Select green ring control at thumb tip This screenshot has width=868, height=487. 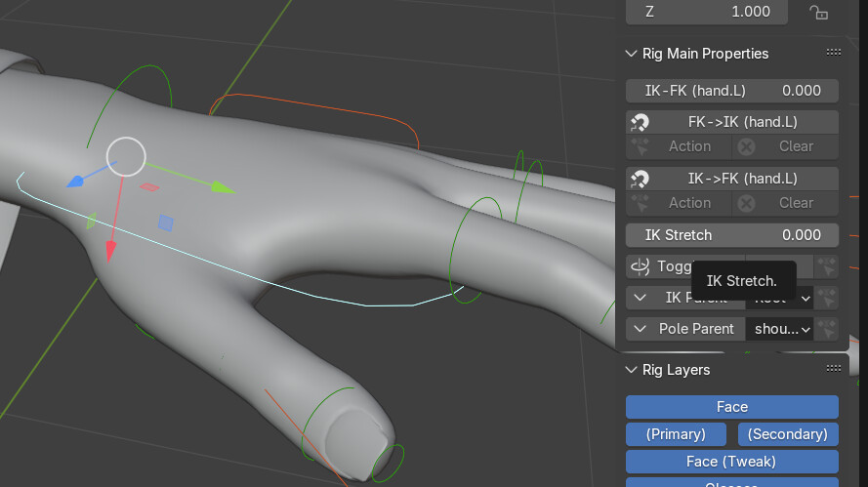[388, 463]
